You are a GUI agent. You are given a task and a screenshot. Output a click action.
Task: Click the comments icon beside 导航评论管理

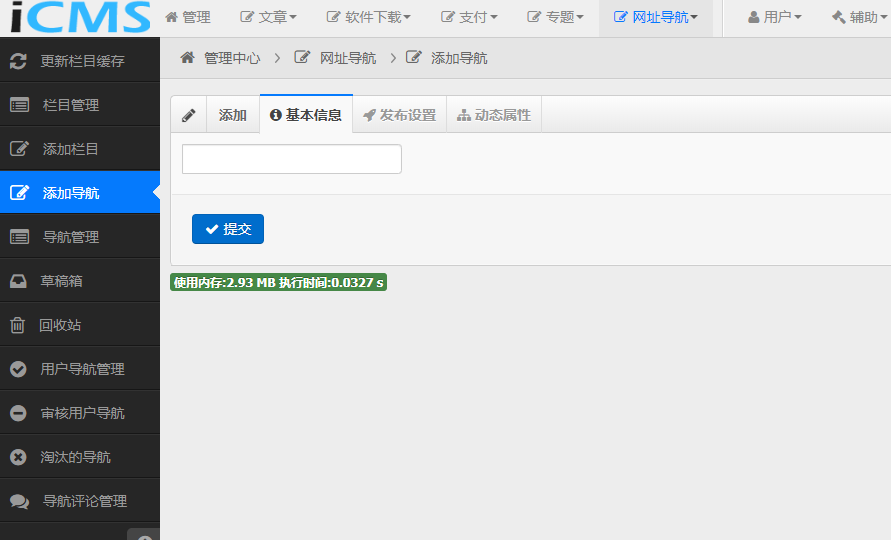pyautogui.click(x=19, y=501)
